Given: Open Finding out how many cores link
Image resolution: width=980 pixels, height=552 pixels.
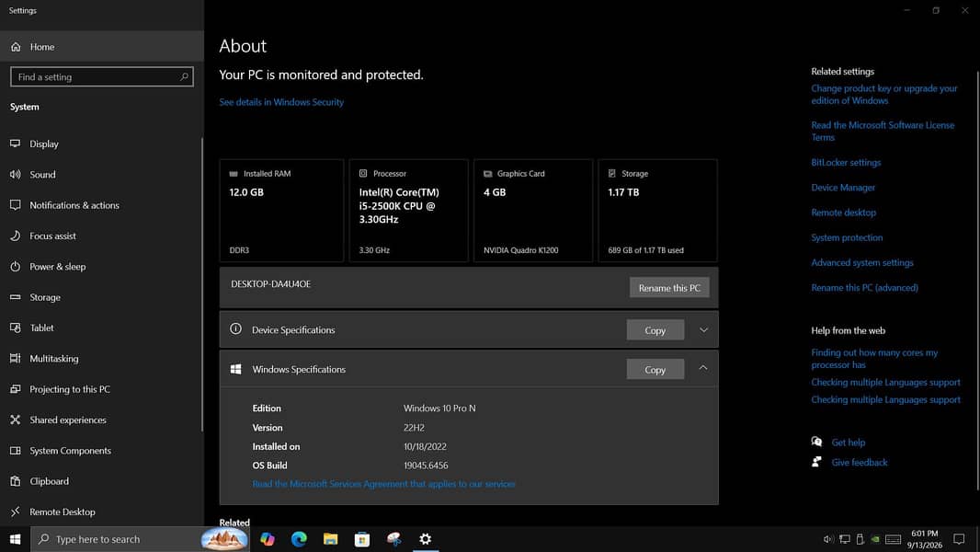Looking at the screenshot, I should pos(874,359).
